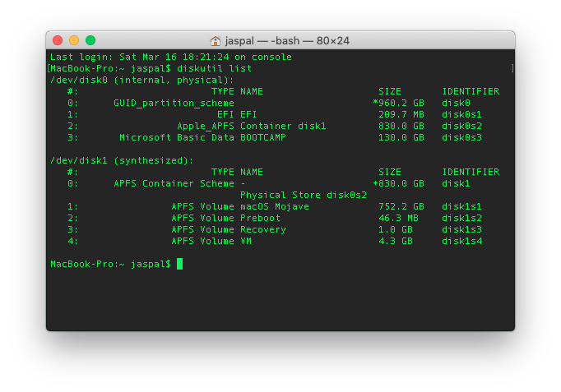Minimize the Terminal window with yellow button
This screenshot has height=392, width=561.
click(x=74, y=40)
